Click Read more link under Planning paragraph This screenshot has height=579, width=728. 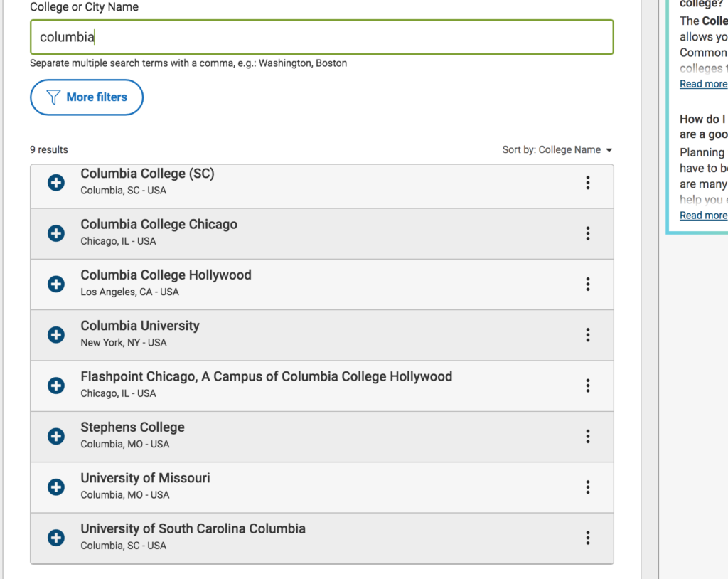(703, 216)
